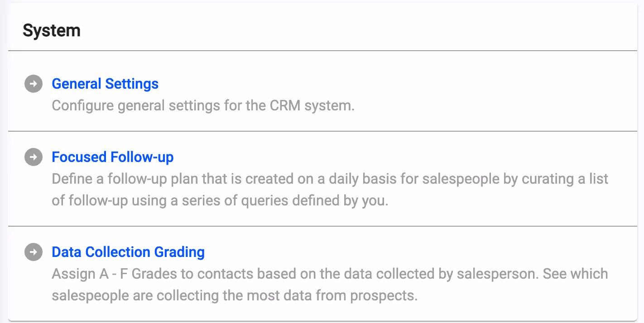Click the 'Assign A - F Grades' description line

[330, 274]
